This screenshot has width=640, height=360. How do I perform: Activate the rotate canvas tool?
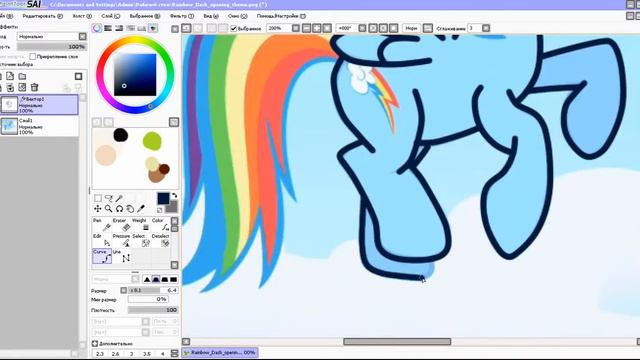[119, 209]
